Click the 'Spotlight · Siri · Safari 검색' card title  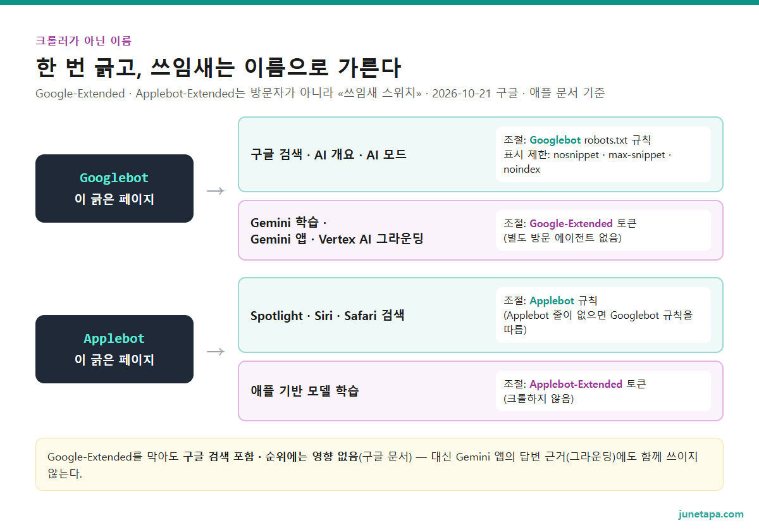[327, 315]
